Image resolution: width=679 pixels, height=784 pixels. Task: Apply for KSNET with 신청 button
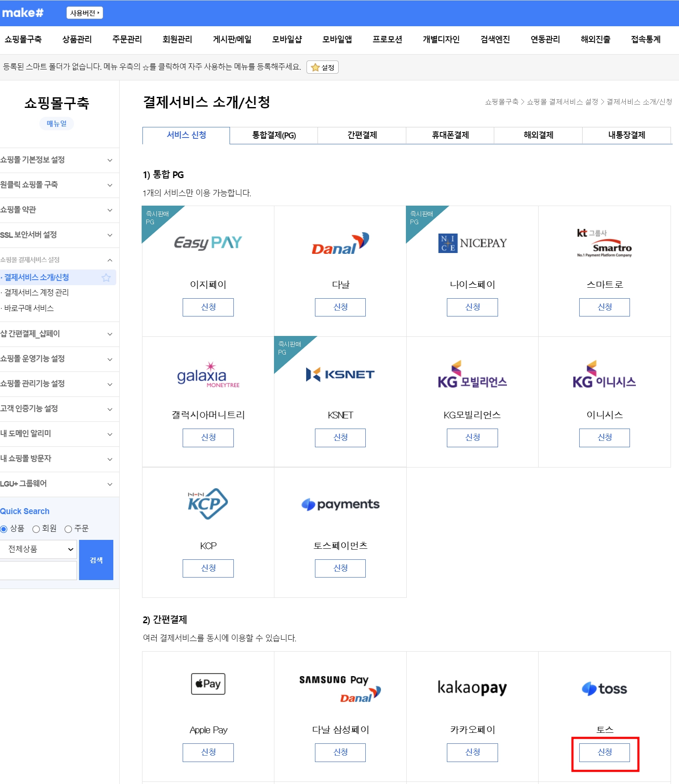340,438
